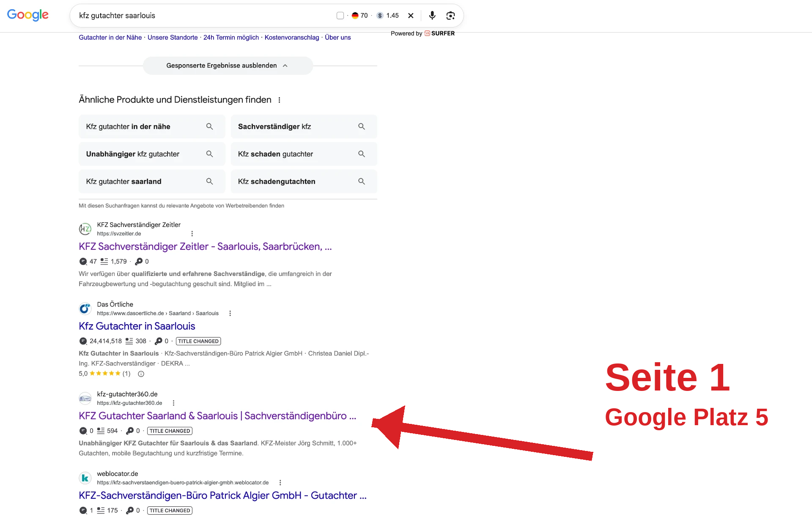Open Google Lens image search icon
Image resolution: width=812 pixels, height=519 pixels.
point(450,16)
